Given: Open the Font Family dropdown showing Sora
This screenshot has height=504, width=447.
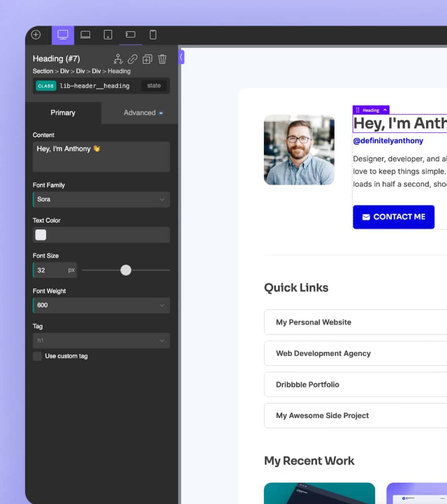Looking at the screenshot, I should [x=101, y=199].
